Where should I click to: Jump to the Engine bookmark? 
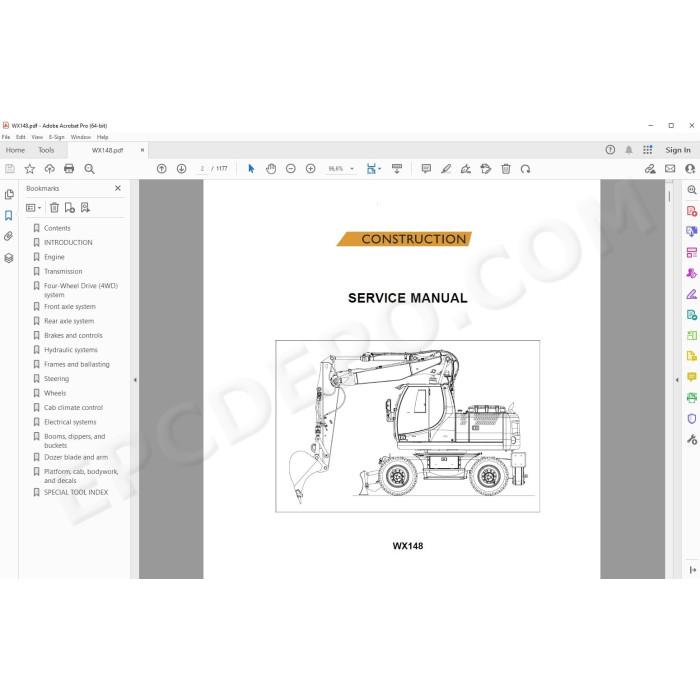point(54,257)
